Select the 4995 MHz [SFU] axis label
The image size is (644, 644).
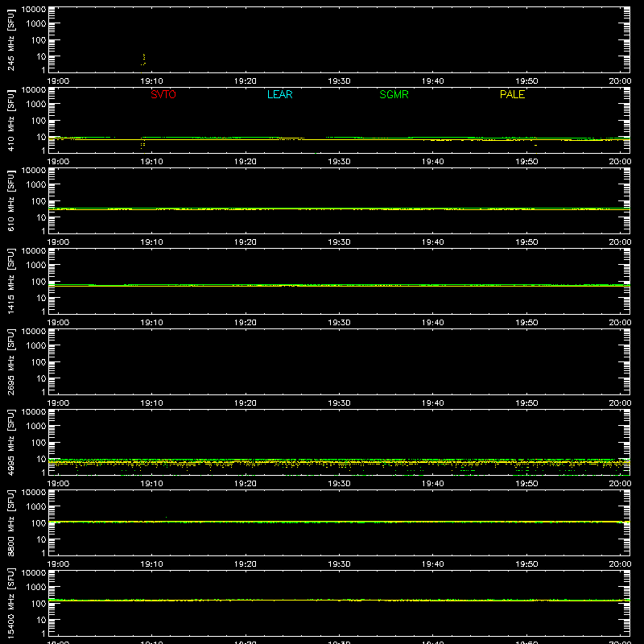[10, 442]
